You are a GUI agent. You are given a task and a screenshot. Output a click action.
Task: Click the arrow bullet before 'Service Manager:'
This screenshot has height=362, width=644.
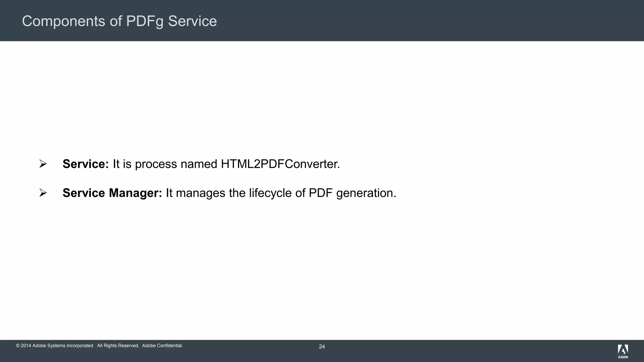point(43,193)
